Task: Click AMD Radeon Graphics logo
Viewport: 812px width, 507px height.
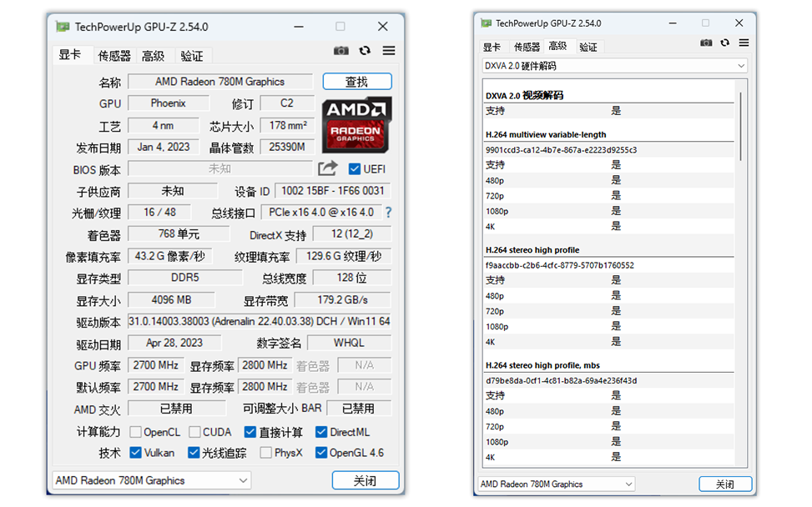Action: pyautogui.click(x=356, y=125)
